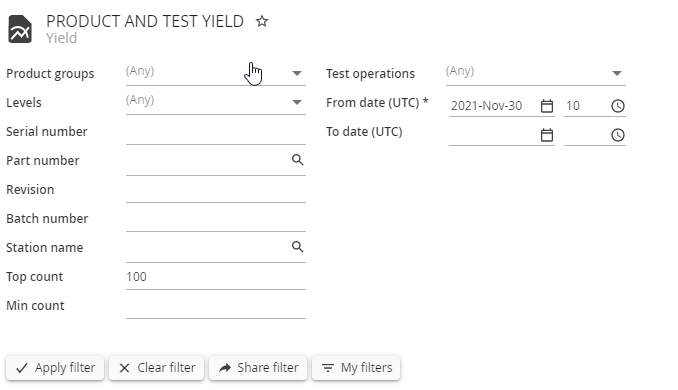
Task: Open the From date calendar picker
Action: tap(547, 106)
